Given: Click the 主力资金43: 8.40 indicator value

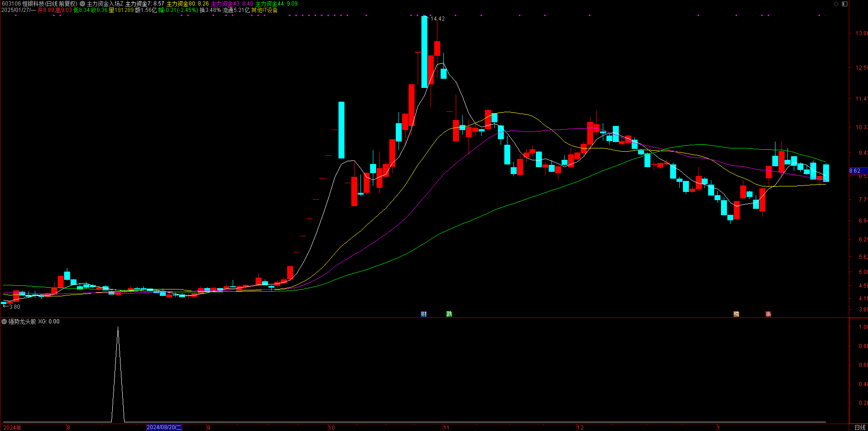Looking at the screenshot, I should [232, 4].
